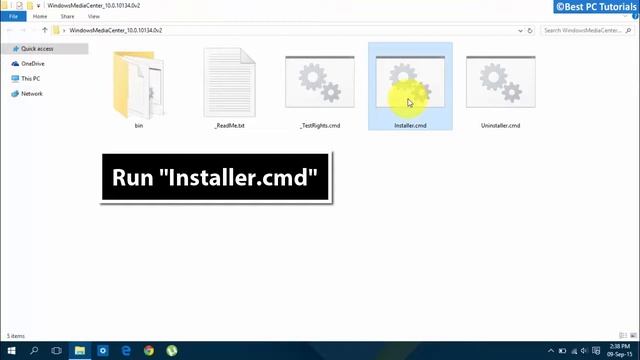
Task: Select the _ReadMe.txt file icon
Action: [x=230, y=82]
